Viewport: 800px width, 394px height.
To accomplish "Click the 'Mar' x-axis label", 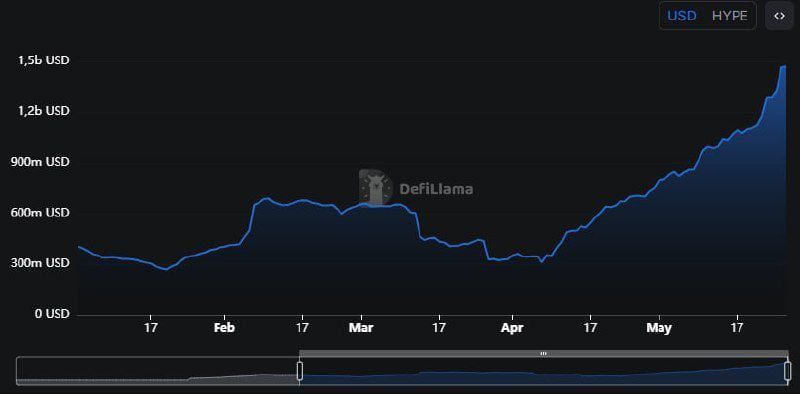I will pyautogui.click(x=361, y=328).
